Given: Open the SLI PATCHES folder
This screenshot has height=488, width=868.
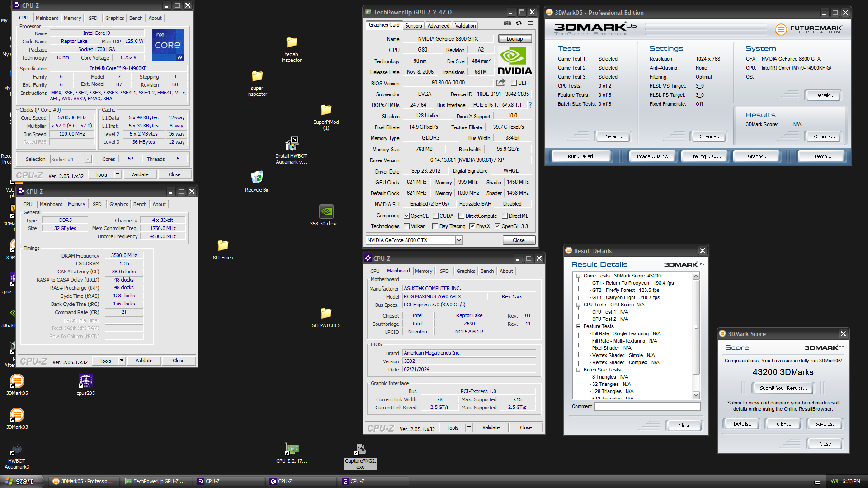Looking at the screenshot, I should tap(326, 317).
